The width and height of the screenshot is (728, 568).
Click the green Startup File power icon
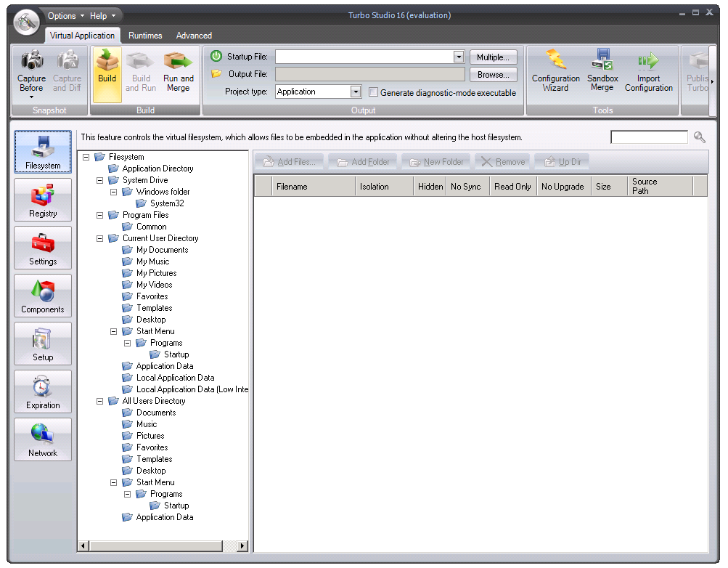click(x=216, y=56)
